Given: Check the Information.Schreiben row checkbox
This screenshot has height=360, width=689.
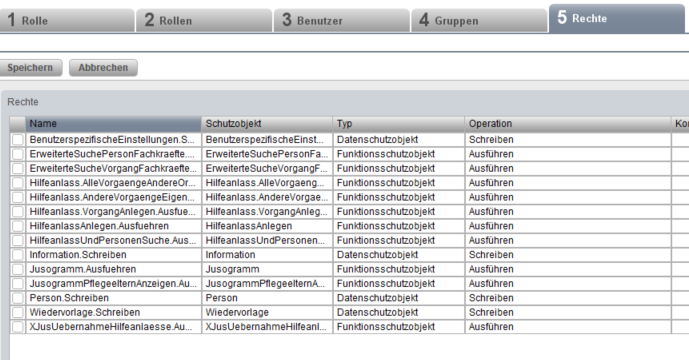Looking at the screenshot, I should [x=18, y=255].
